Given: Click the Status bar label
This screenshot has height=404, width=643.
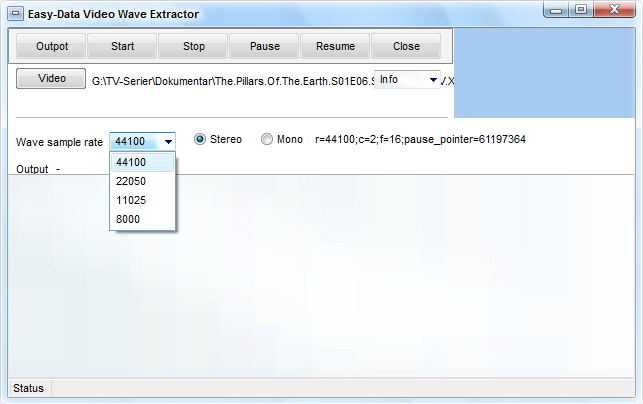Looking at the screenshot, I should 28,388.
